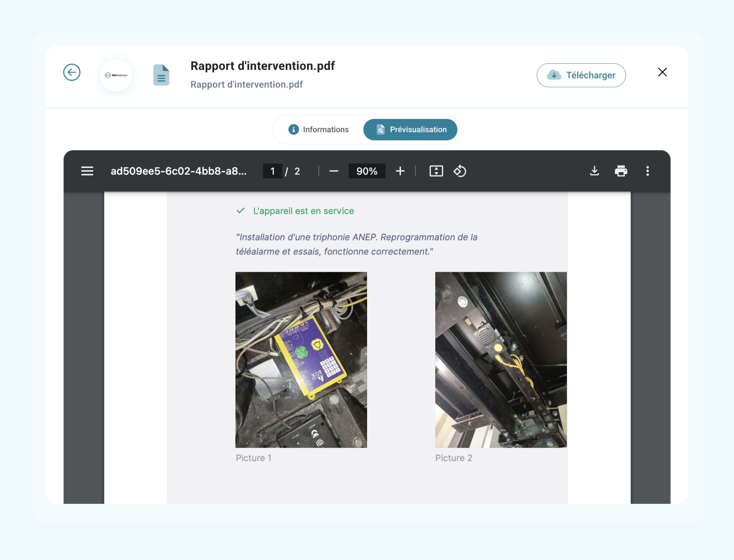Image resolution: width=734 pixels, height=560 pixels.
Task: Click the back arrow circle icon
Action: [72, 72]
